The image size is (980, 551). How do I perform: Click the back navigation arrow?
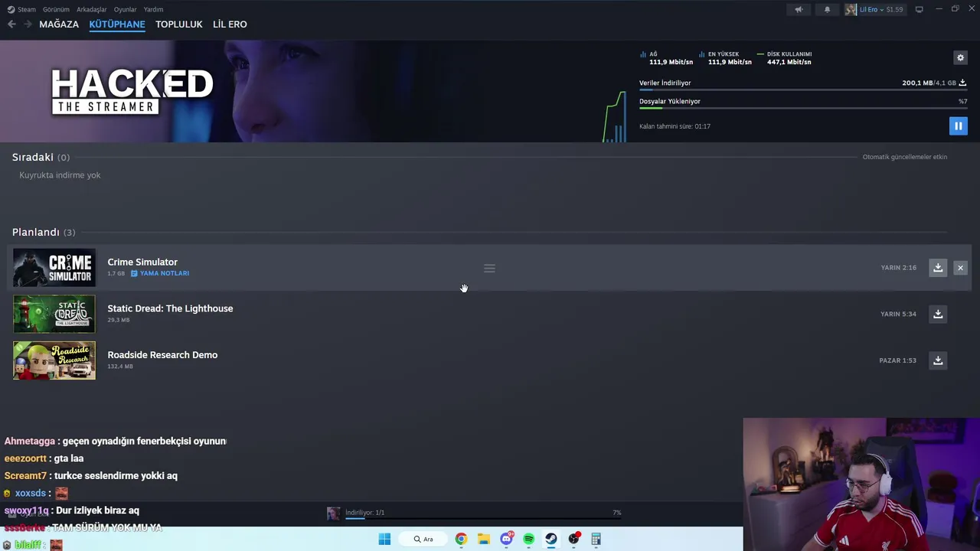point(11,24)
